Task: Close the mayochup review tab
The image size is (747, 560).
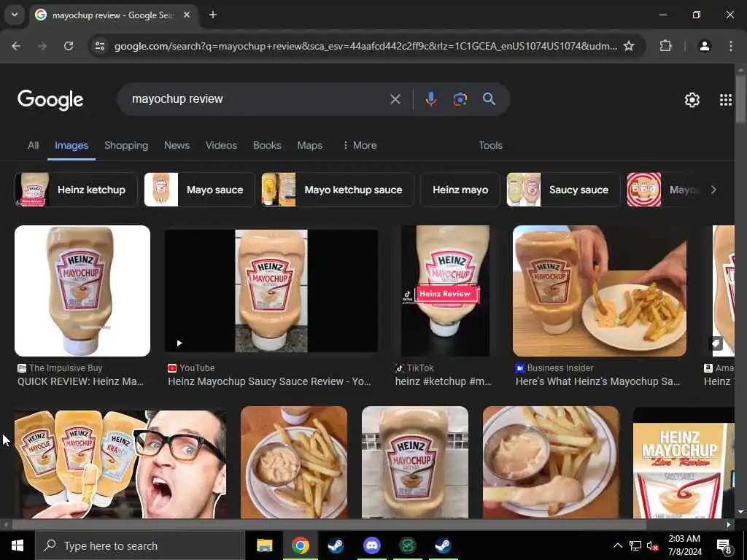Action: coord(187,15)
